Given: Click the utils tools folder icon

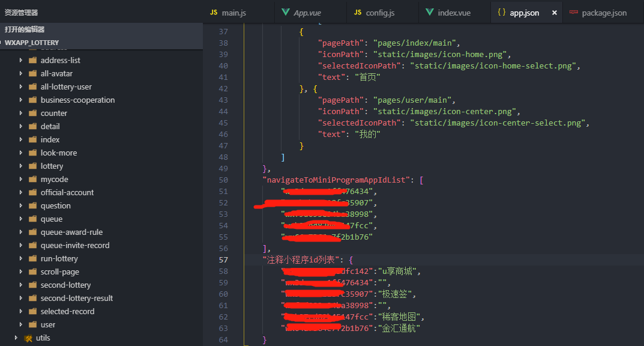Looking at the screenshot, I should coord(28,338).
